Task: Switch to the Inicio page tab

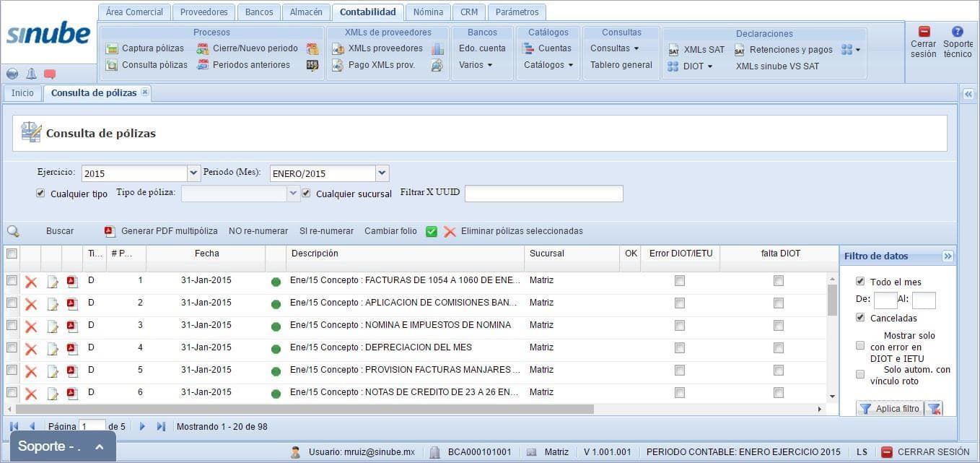Action: tap(22, 93)
